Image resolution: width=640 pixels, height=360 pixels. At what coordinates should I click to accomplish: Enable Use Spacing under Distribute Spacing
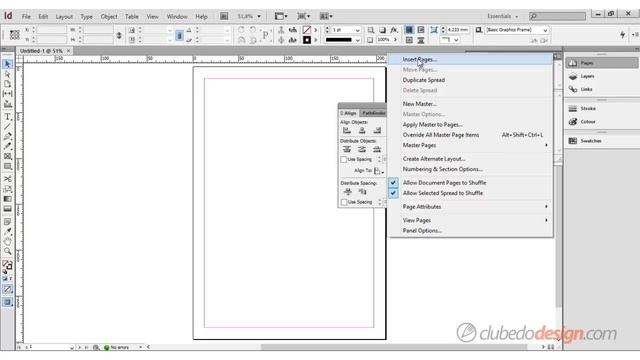tap(344, 202)
